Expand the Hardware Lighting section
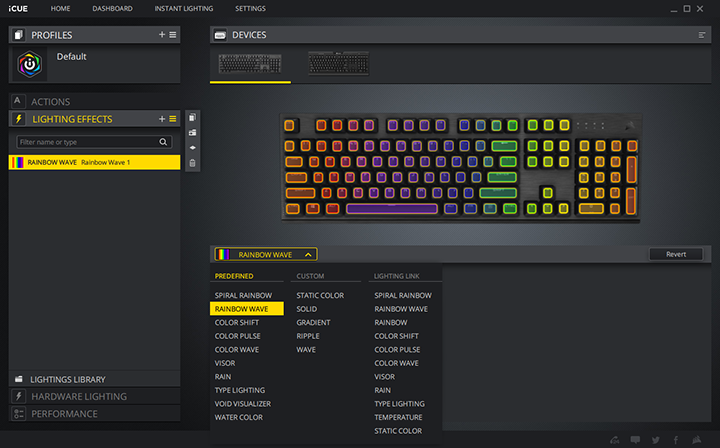The image size is (720, 448). [78, 396]
